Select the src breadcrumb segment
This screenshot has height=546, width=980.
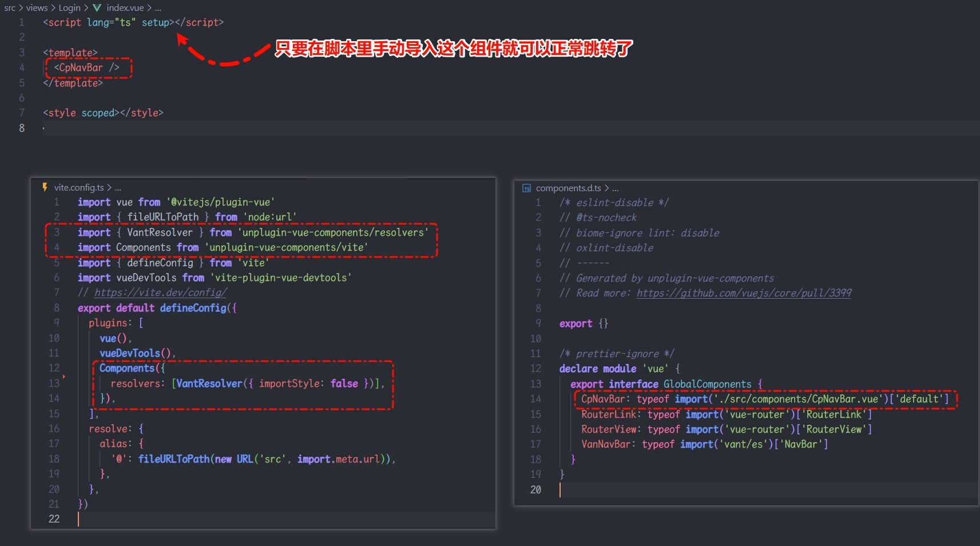point(10,7)
